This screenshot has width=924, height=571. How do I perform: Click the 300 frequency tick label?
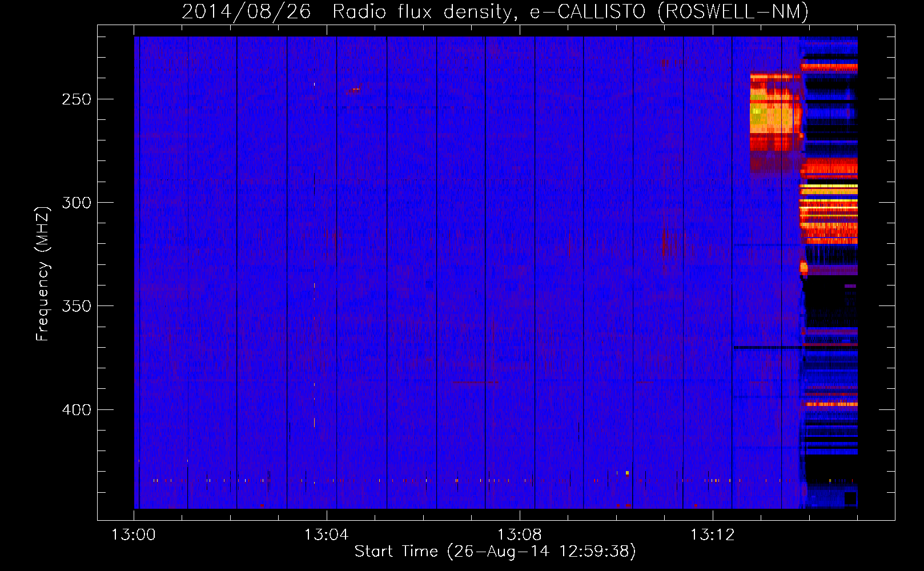[x=77, y=203]
